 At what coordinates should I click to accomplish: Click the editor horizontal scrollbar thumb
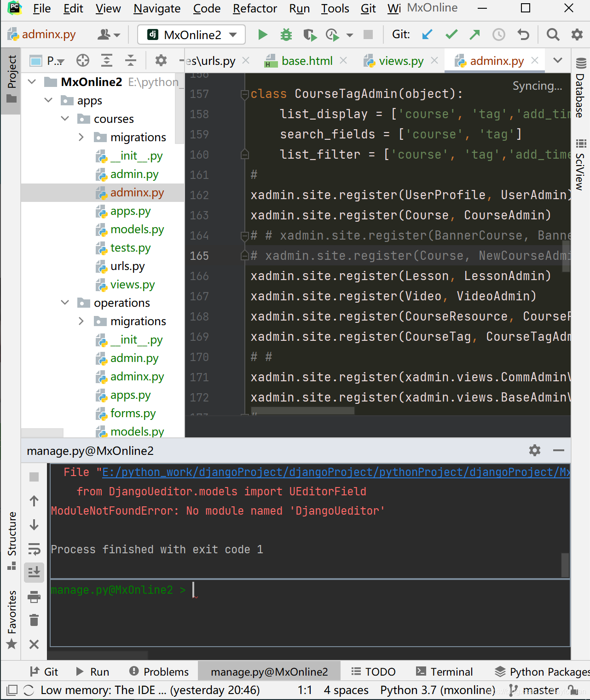tap(303, 410)
